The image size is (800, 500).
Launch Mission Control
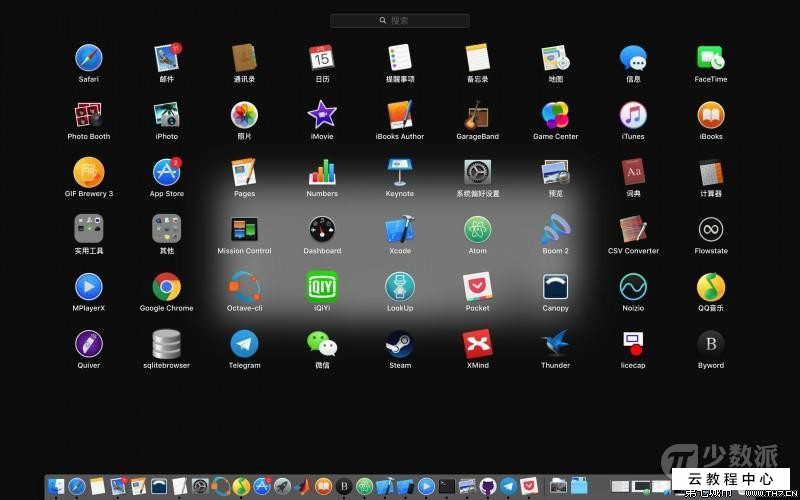pyautogui.click(x=244, y=229)
